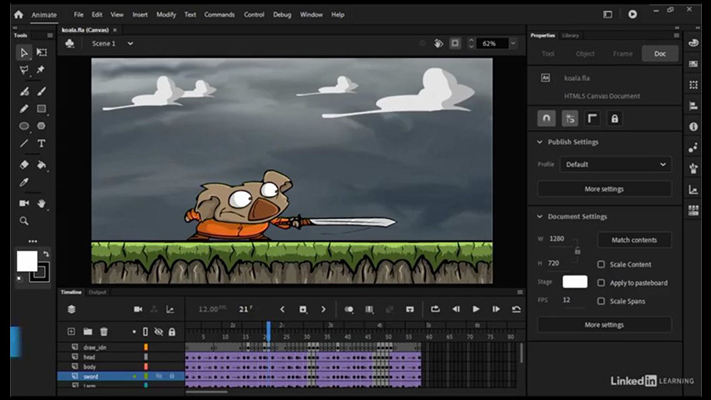Open the Modify menu
The height and width of the screenshot is (400, 711).
(166, 15)
